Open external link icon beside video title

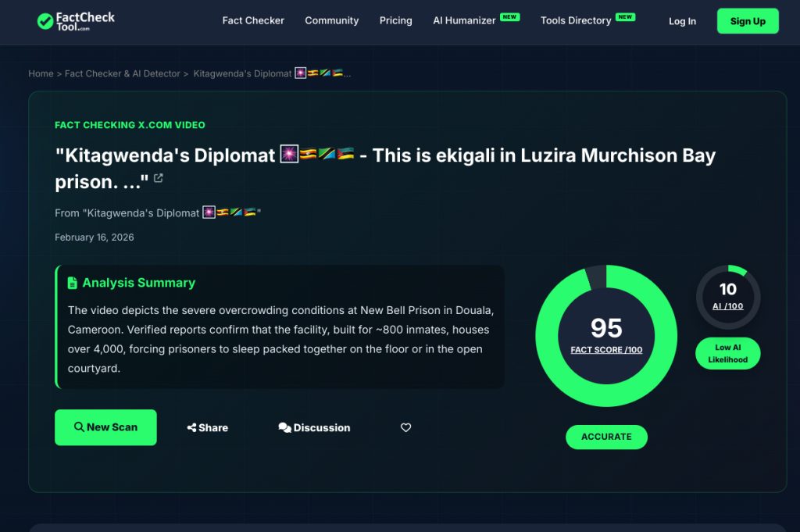159,178
